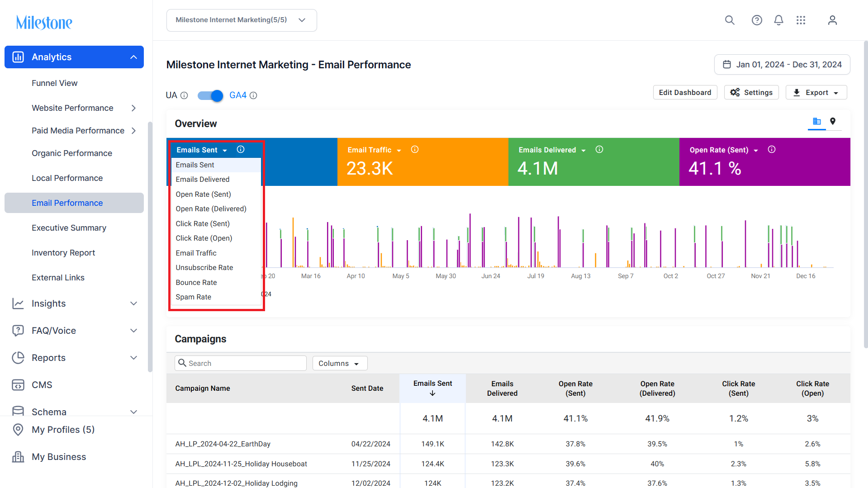Select Bounce Rate from the metric list
The height and width of the screenshot is (488, 868).
coord(196,282)
